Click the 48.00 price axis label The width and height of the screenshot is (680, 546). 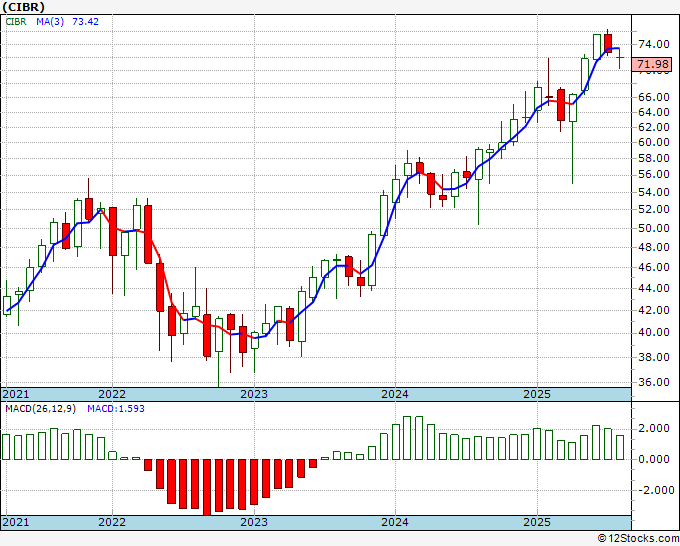(654, 247)
